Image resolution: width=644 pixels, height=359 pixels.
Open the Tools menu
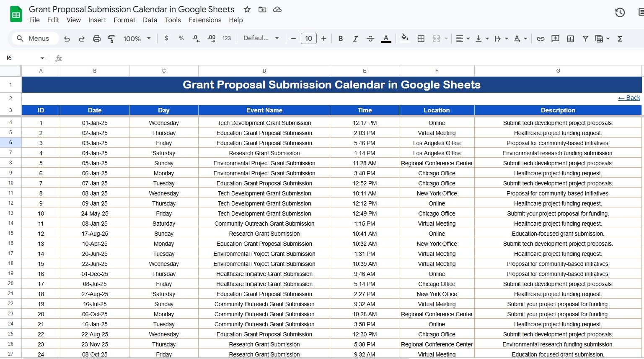click(x=173, y=20)
